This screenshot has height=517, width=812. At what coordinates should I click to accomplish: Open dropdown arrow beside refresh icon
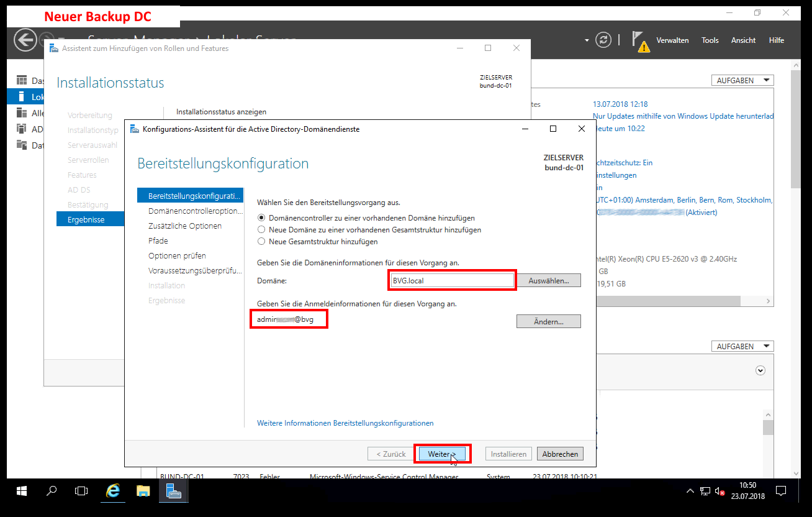[x=587, y=40]
